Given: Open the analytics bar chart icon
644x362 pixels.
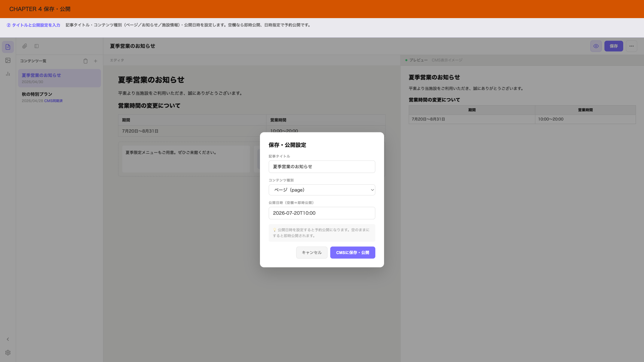Looking at the screenshot, I should tap(8, 74).
